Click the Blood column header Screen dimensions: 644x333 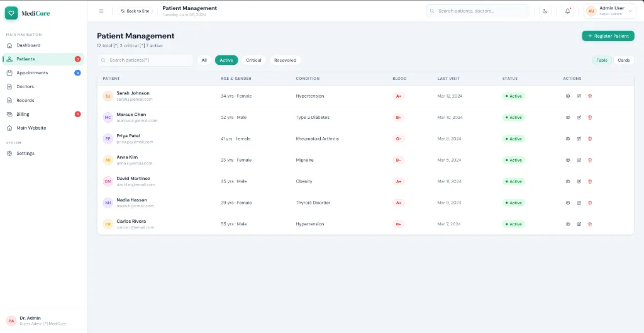click(x=399, y=79)
